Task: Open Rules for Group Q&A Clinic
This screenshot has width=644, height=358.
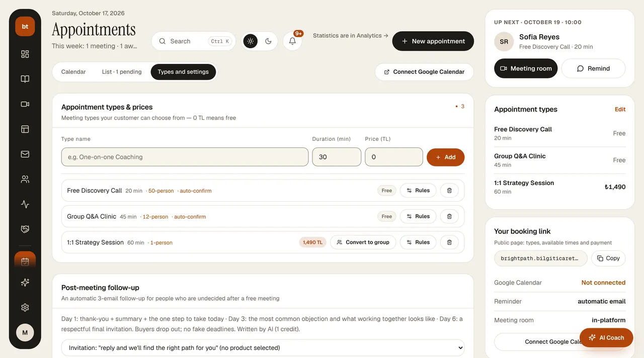Action: click(x=419, y=216)
